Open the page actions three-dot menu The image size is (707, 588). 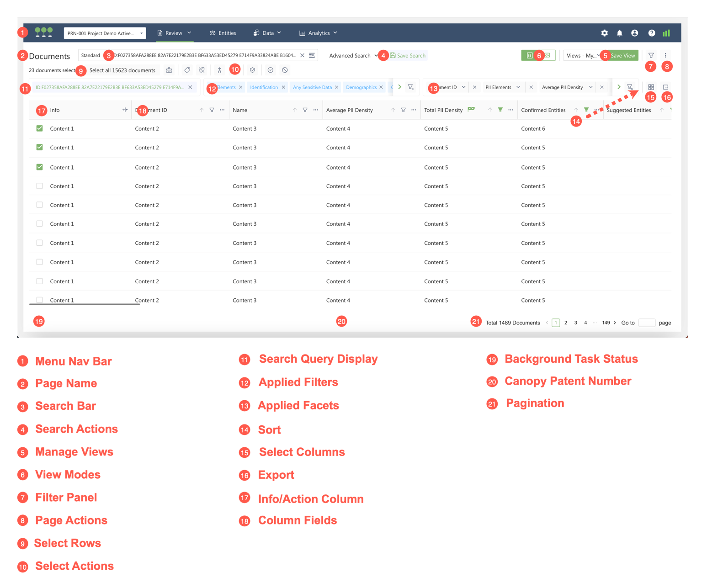[x=665, y=55]
